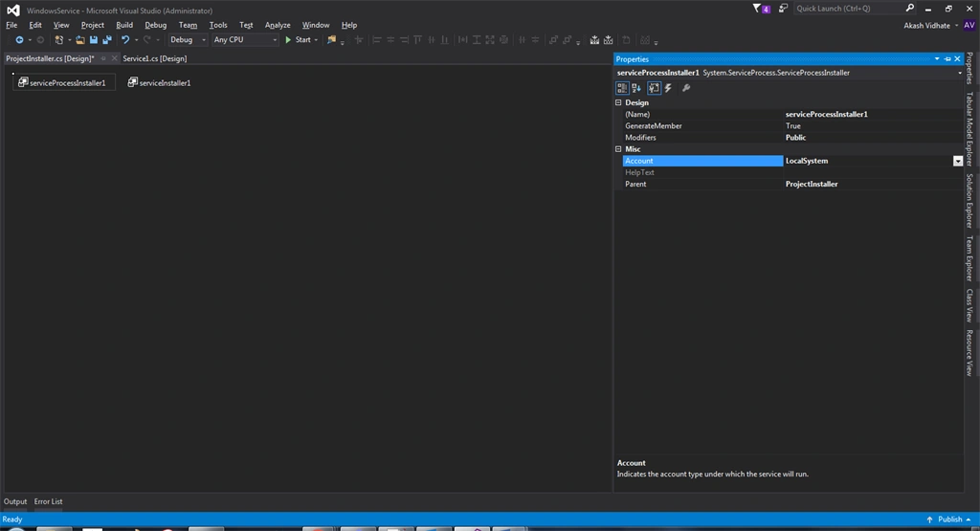Toggle auto-hide pin on Properties panel
Viewport: 980px width, 531px height.
947,59
